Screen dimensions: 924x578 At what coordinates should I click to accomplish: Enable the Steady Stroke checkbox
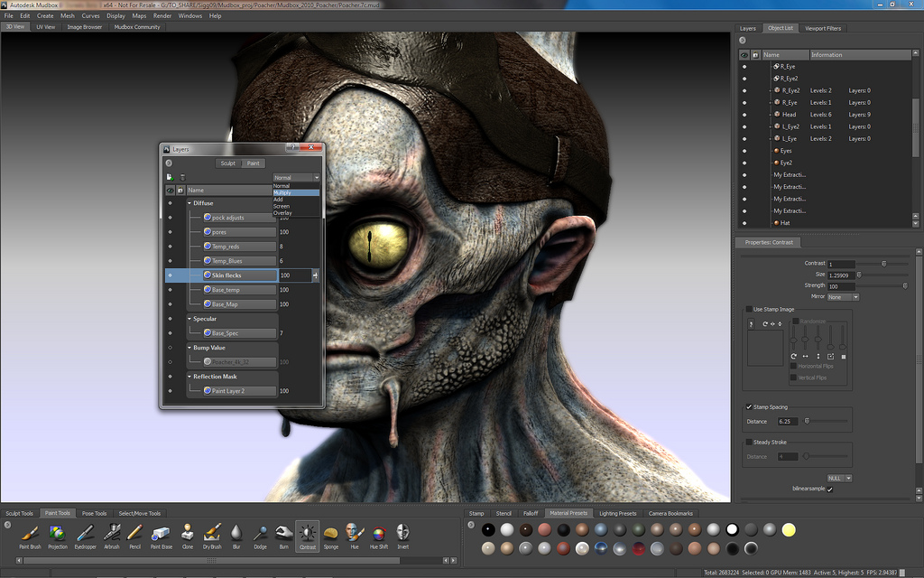(749, 442)
